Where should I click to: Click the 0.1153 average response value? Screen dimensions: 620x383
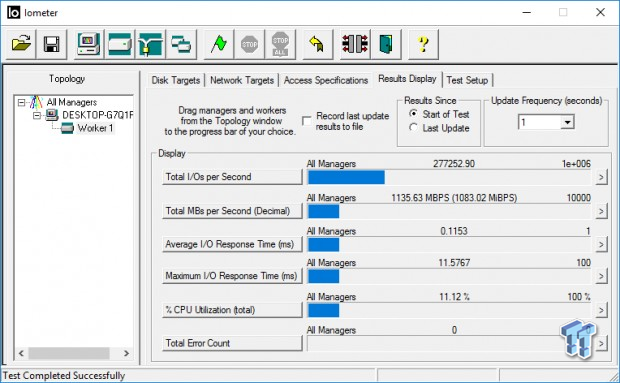click(x=454, y=231)
